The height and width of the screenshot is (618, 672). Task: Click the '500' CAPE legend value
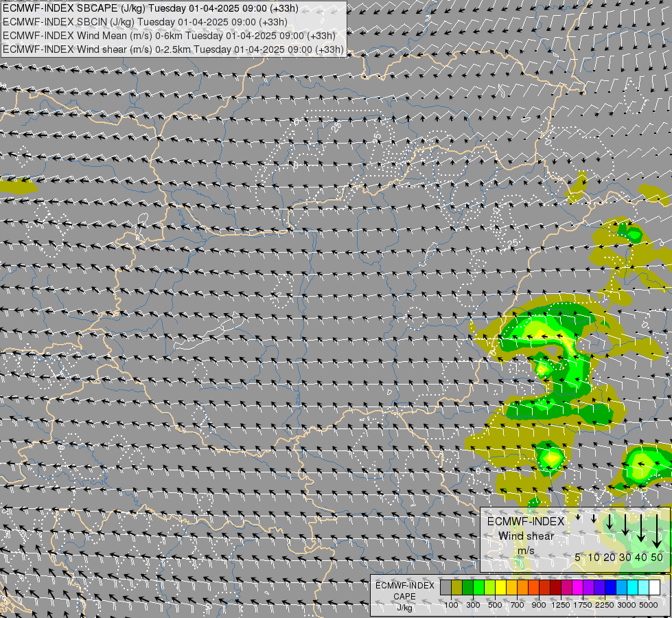click(495, 605)
